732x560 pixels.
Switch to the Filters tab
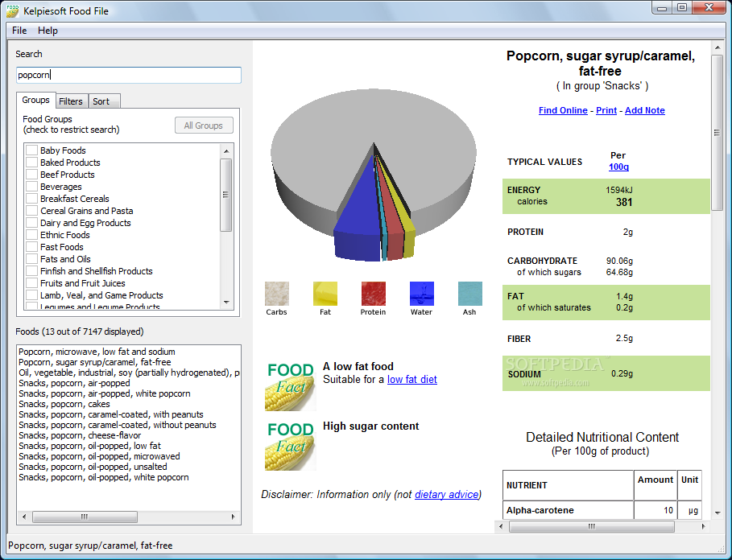(x=71, y=101)
